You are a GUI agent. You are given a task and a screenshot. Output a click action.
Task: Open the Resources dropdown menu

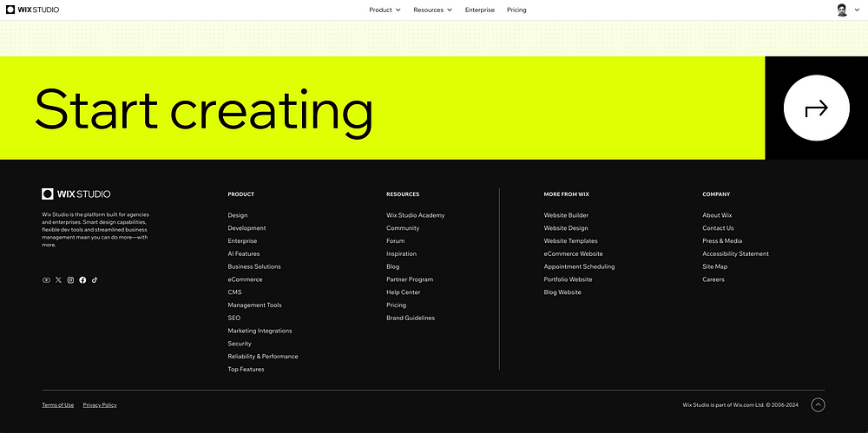pyautogui.click(x=433, y=10)
